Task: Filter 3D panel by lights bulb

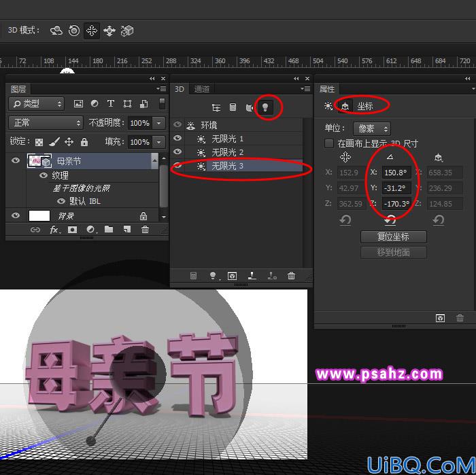Action: pos(265,107)
